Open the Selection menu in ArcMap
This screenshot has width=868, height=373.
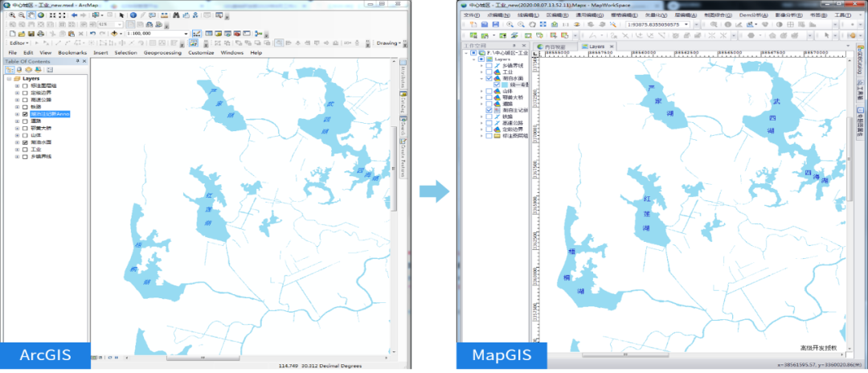point(125,52)
